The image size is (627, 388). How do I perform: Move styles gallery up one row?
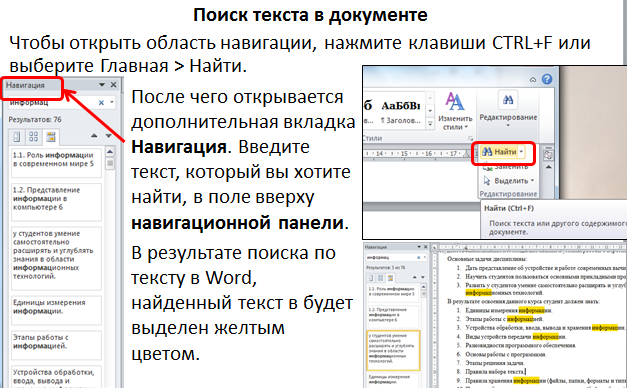(x=430, y=98)
